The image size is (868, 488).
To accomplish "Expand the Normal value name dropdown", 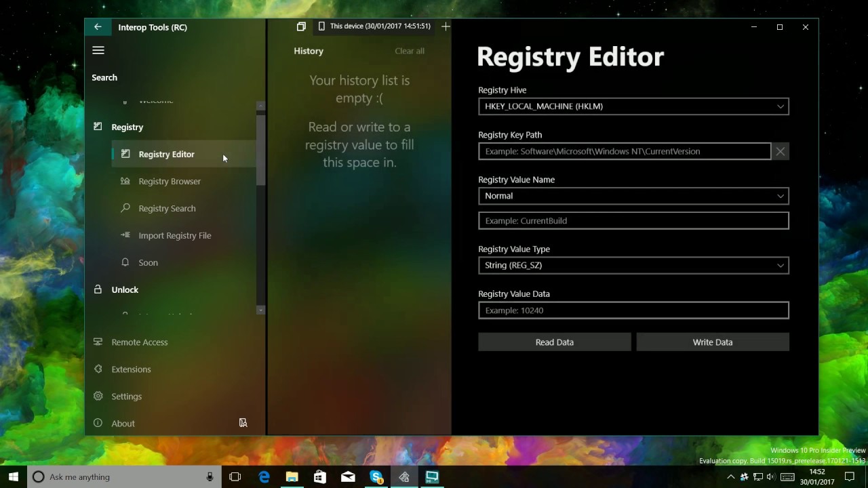I will point(633,196).
